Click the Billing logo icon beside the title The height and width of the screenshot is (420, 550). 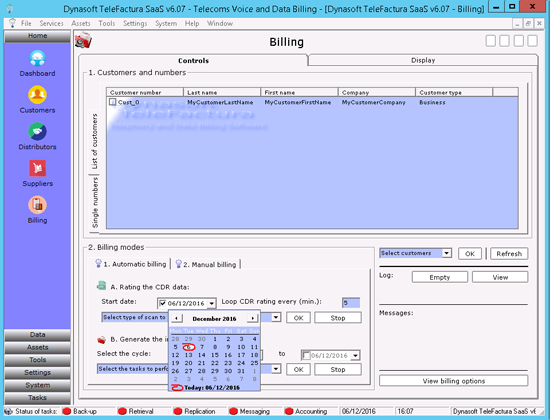pos(83,41)
